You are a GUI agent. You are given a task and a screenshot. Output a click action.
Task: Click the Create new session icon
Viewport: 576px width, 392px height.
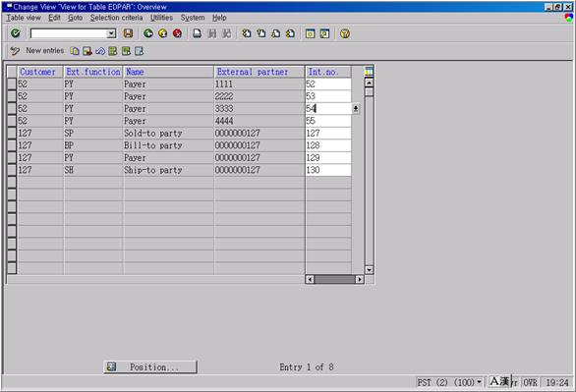311,33
